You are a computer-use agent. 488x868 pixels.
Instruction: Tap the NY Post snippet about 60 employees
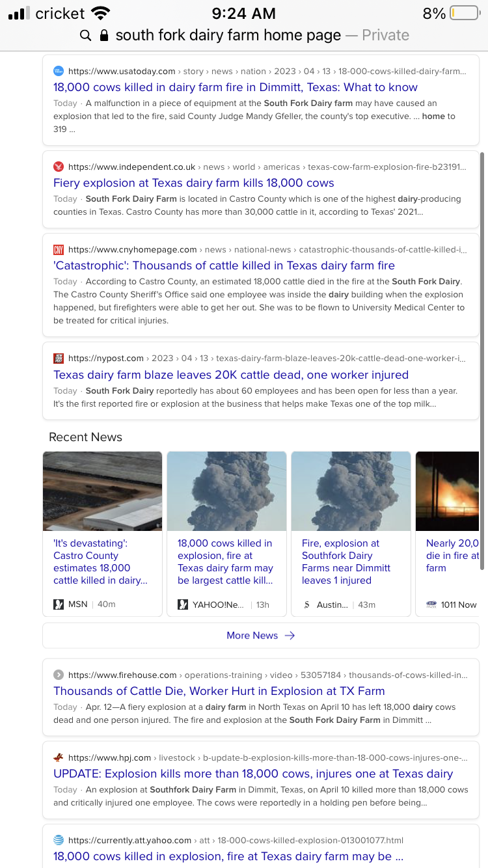tap(255, 397)
